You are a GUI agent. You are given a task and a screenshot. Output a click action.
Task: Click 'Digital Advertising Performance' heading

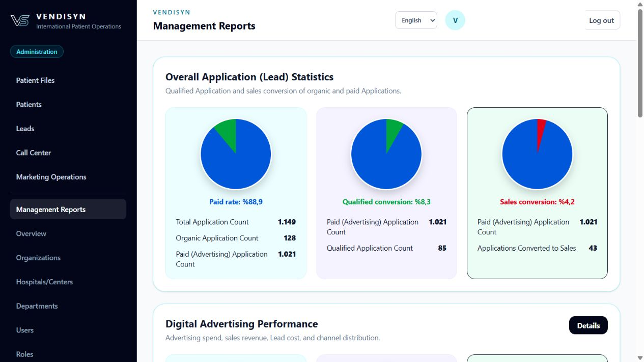pyautogui.click(x=241, y=324)
